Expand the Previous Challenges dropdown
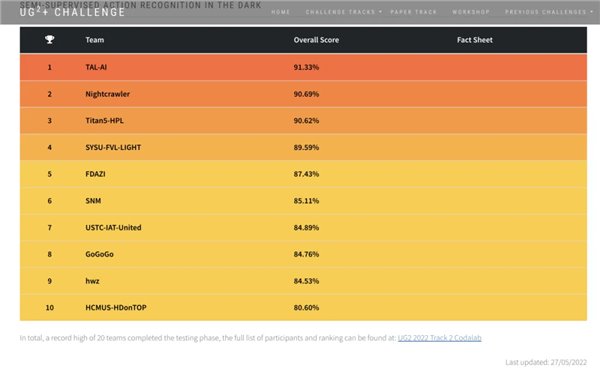Viewport: 600px width, 371px height. click(x=549, y=12)
